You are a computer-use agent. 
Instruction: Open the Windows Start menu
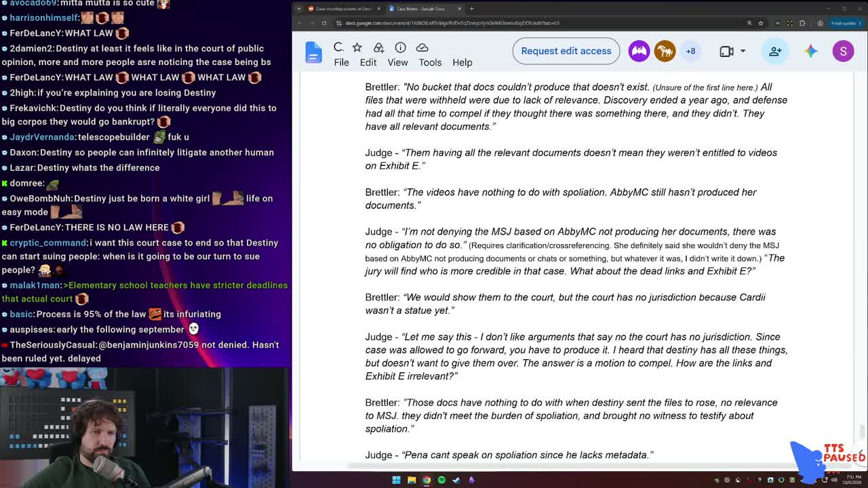396,480
